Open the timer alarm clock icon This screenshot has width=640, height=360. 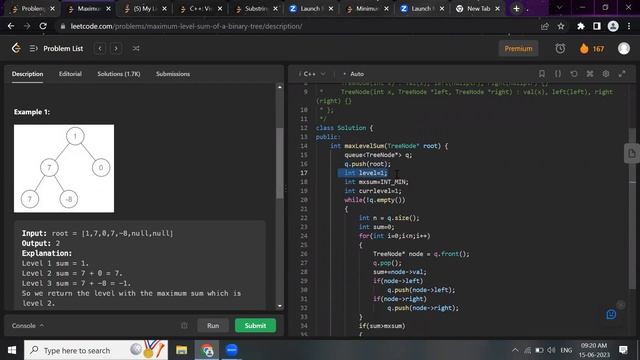point(560,49)
